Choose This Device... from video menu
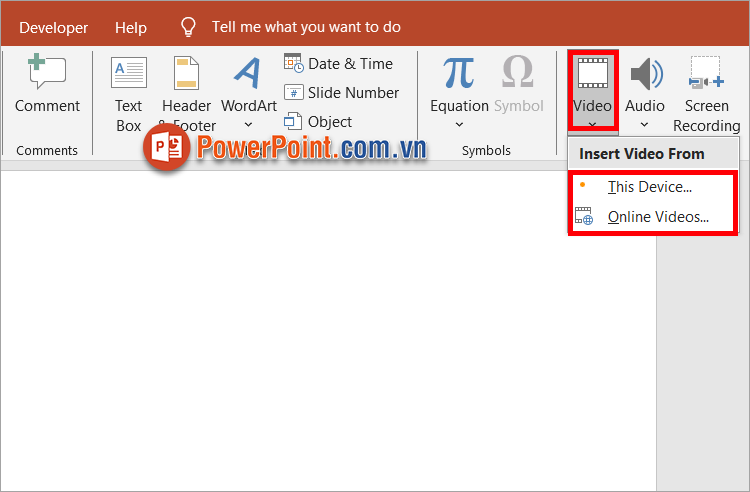Viewport: 750px width, 492px height. click(x=649, y=187)
